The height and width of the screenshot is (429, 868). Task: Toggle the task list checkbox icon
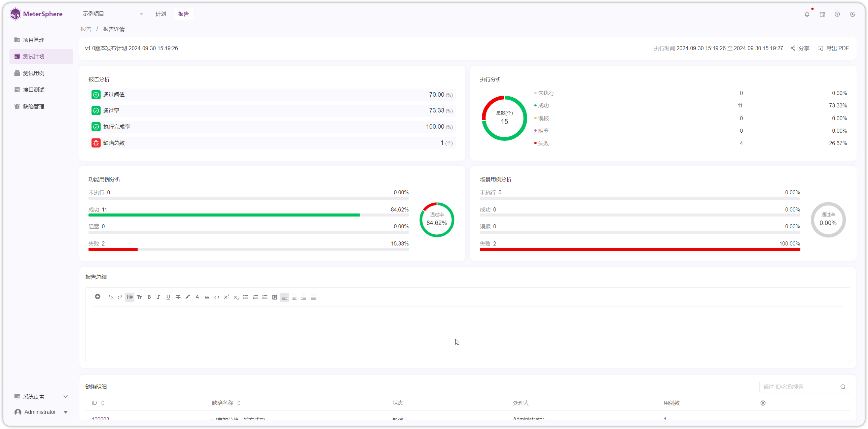tap(265, 297)
